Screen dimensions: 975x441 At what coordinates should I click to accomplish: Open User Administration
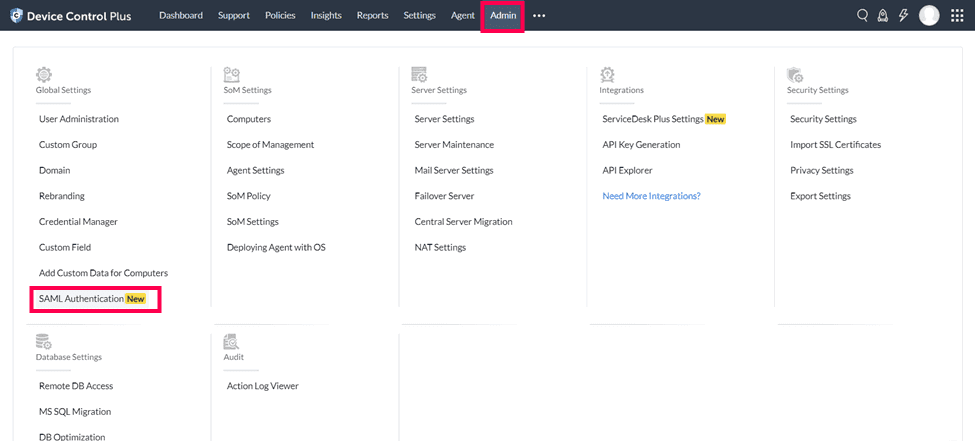79,119
